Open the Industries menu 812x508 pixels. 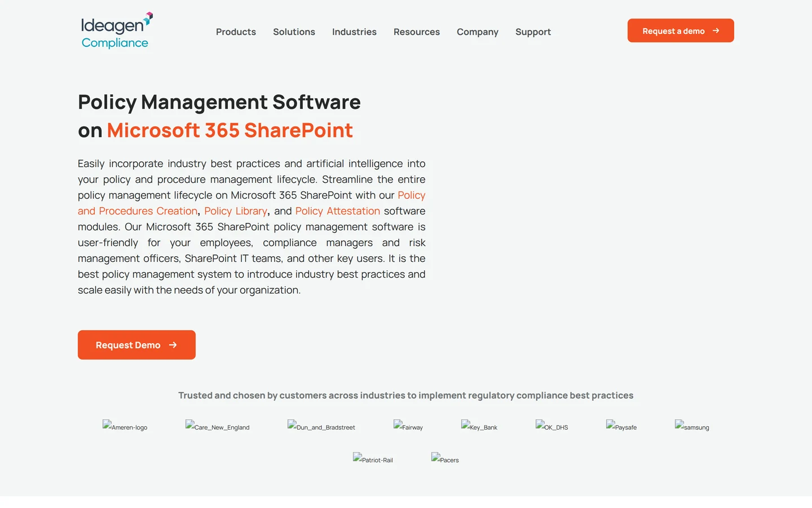[354, 32]
